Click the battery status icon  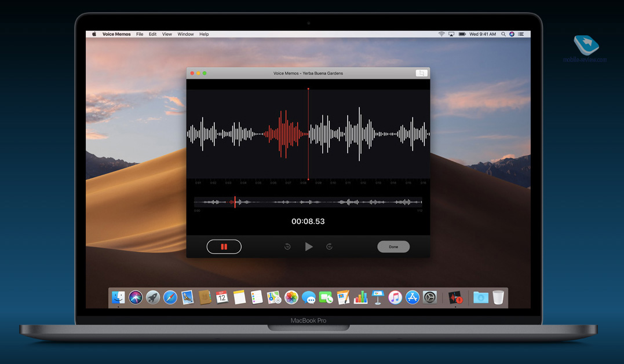[x=462, y=34]
